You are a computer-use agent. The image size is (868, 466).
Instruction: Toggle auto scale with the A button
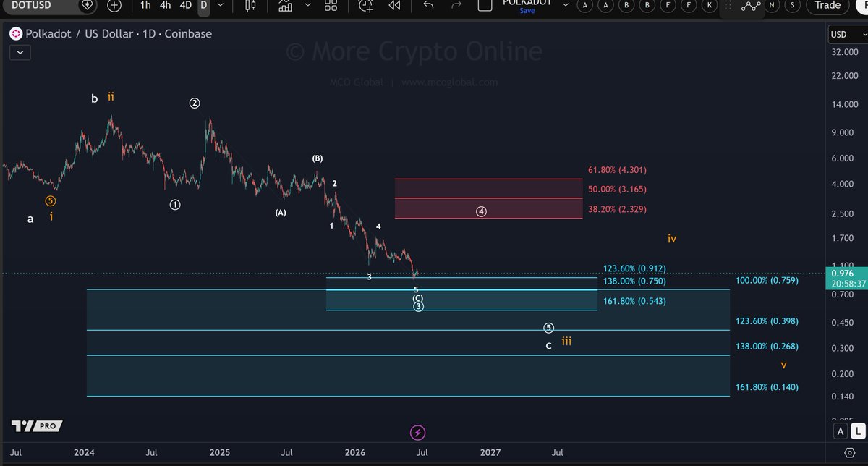tap(841, 432)
